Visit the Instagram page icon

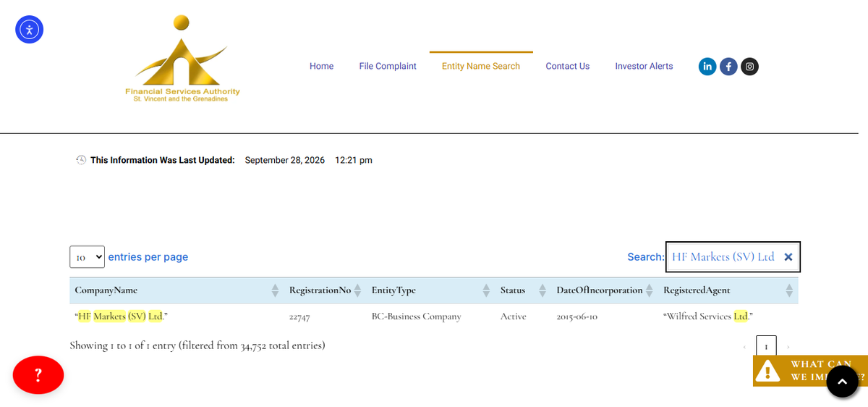click(x=750, y=67)
